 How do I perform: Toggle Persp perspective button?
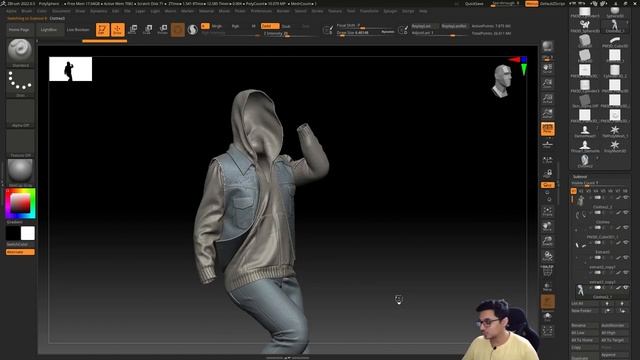[x=547, y=129]
